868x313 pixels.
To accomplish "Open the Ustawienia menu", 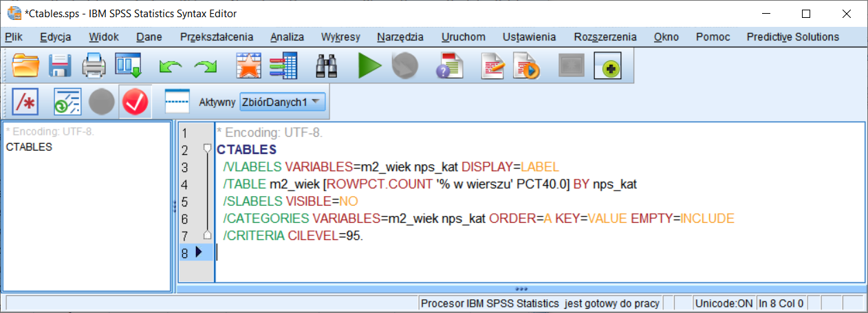I will [529, 37].
